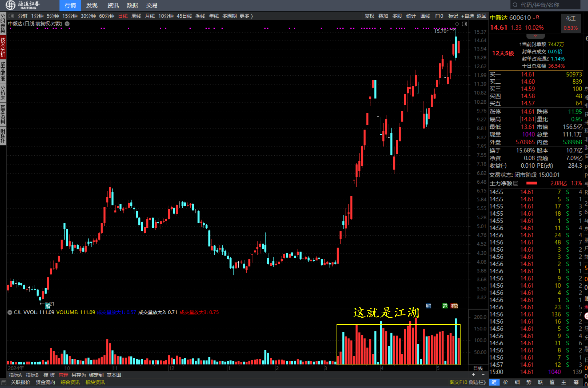Select the 联 linked tab
The height and width of the screenshot is (388, 588).
pyautogui.click(x=541, y=382)
